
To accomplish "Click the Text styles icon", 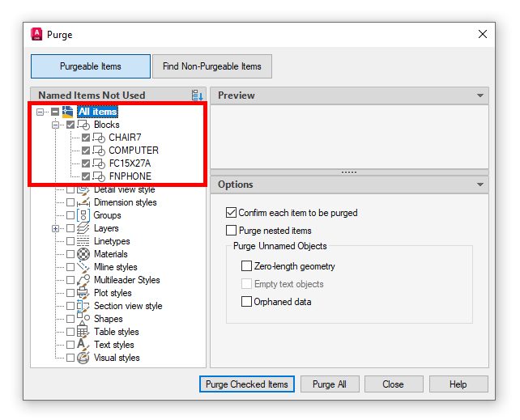I will click(x=83, y=345).
